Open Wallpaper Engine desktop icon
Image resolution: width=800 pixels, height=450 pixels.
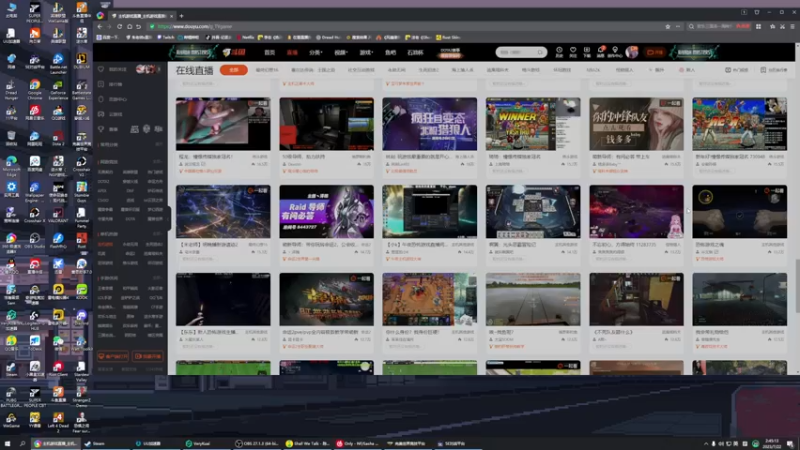34,192
